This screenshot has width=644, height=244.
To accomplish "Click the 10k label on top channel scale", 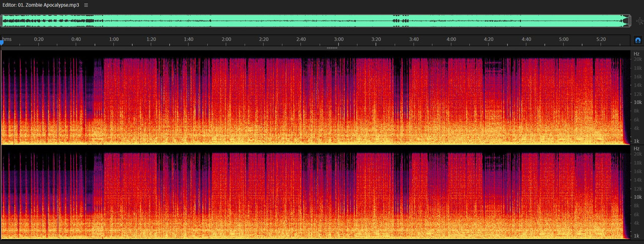I will click(637, 102).
